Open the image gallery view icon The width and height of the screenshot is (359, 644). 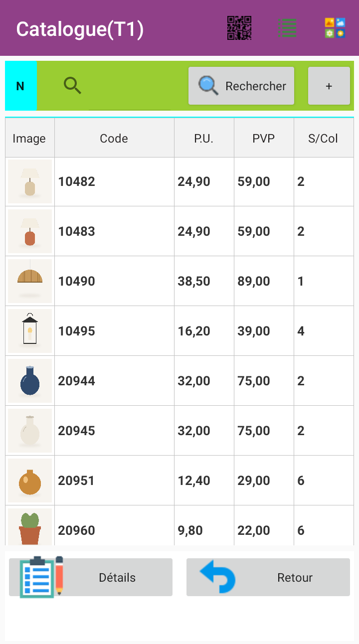(x=335, y=28)
